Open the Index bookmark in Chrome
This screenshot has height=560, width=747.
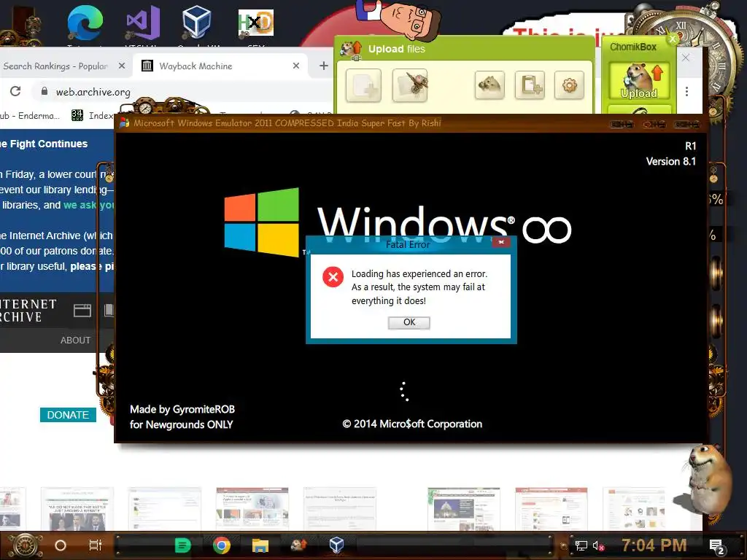pos(93,115)
